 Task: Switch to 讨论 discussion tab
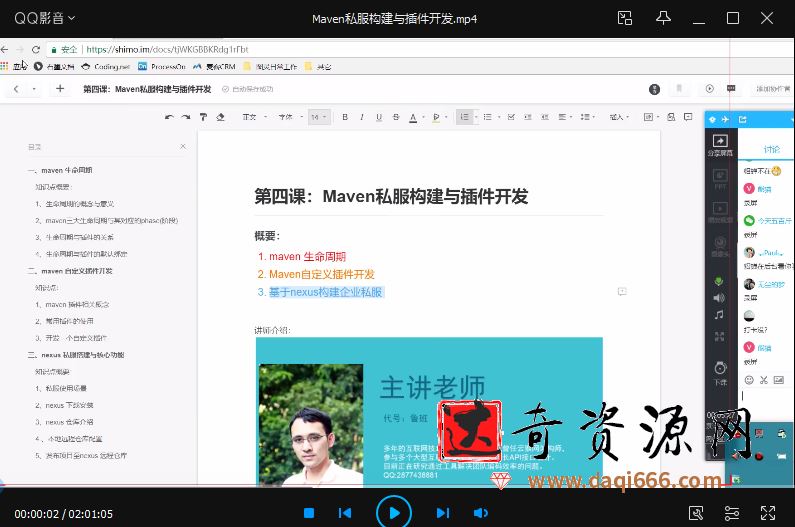click(771, 149)
